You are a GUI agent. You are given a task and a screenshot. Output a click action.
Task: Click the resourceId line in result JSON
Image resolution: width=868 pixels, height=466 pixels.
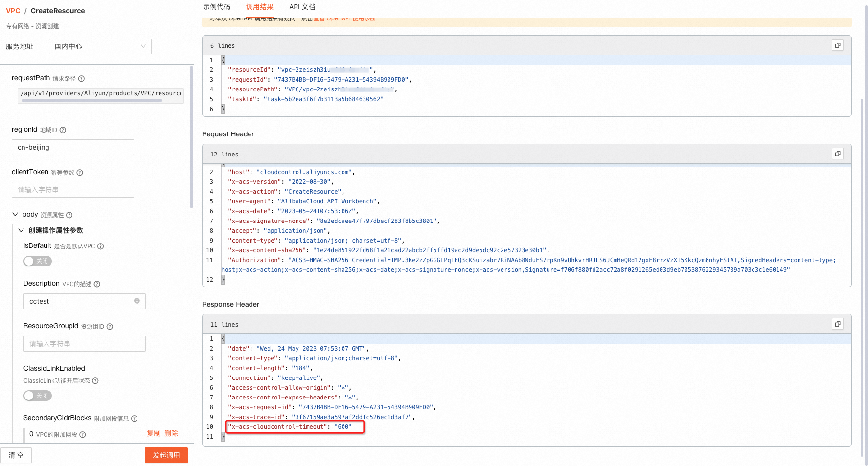point(302,70)
